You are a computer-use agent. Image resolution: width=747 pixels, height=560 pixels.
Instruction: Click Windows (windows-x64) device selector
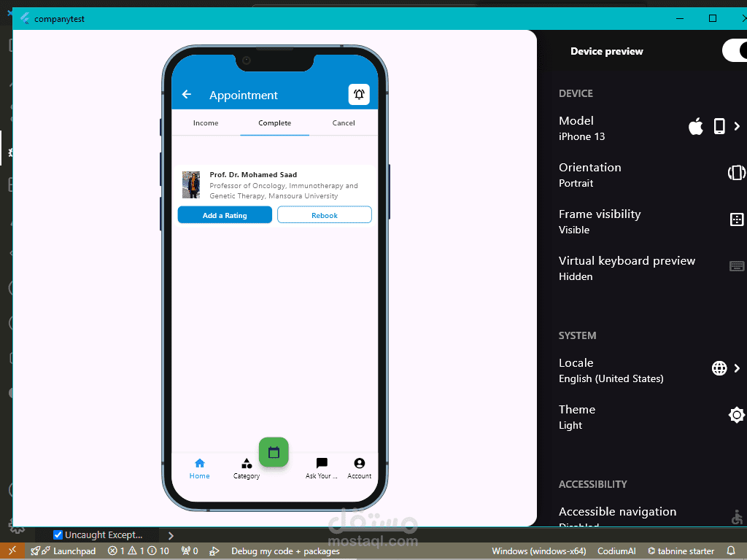tap(539, 551)
